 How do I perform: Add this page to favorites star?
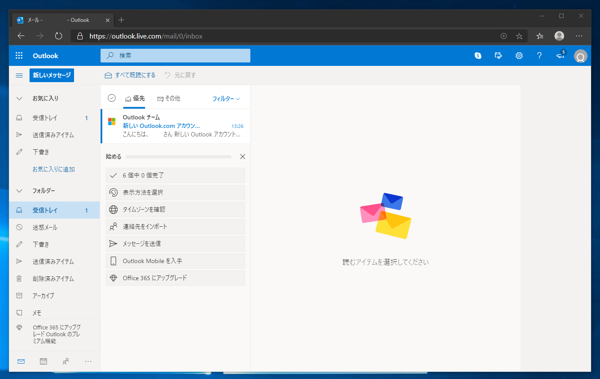pos(519,36)
